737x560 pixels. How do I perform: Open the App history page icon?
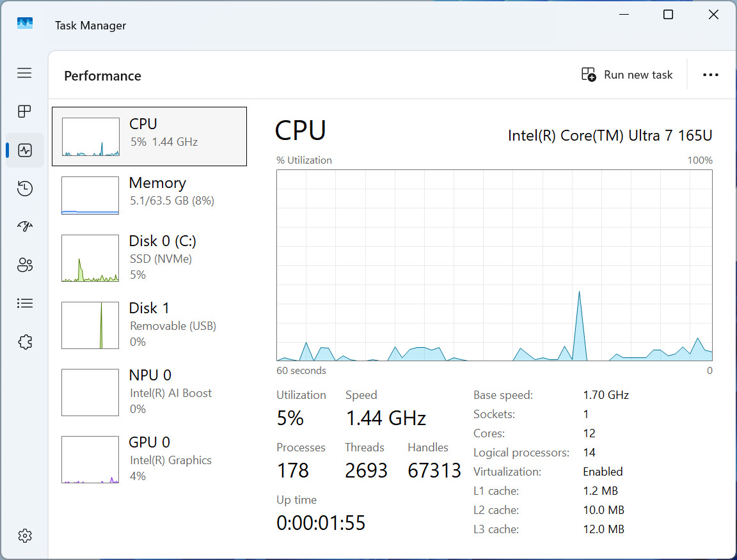(x=25, y=189)
